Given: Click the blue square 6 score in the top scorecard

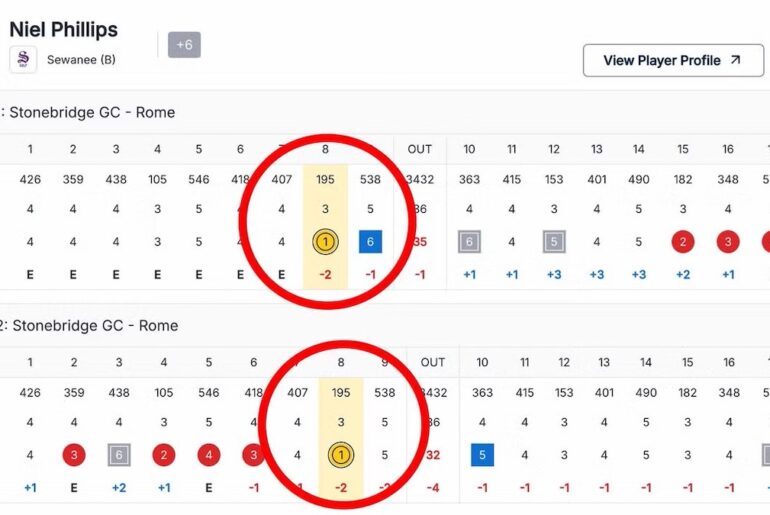Looking at the screenshot, I should click(370, 241).
